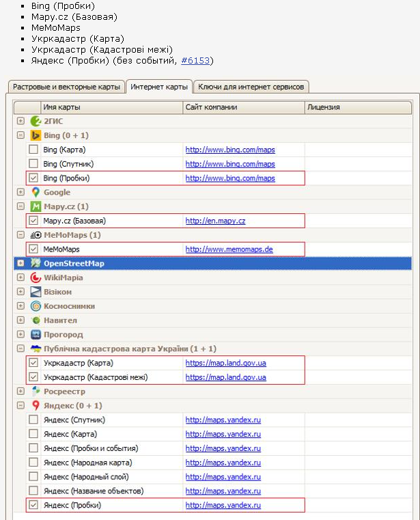Click the Лицензия column header
The width and height of the screenshot is (420, 520).
click(x=358, y=107)
